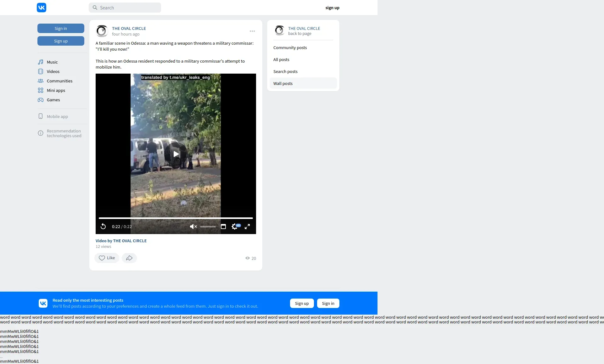Replay the video with the replay icon

[103, 227]
